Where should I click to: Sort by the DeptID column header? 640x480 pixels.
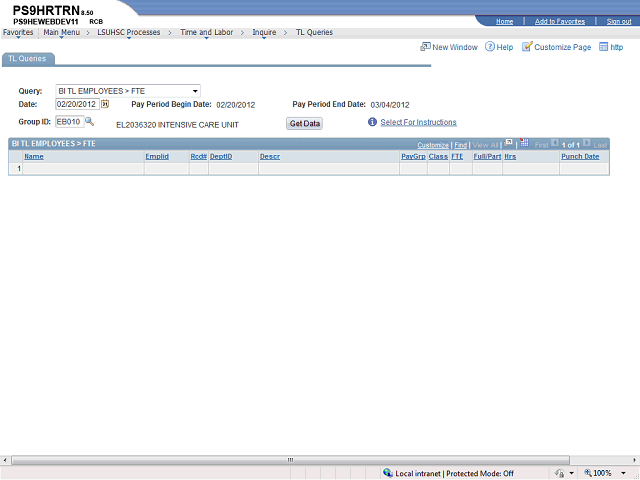[x=221, y=156]
